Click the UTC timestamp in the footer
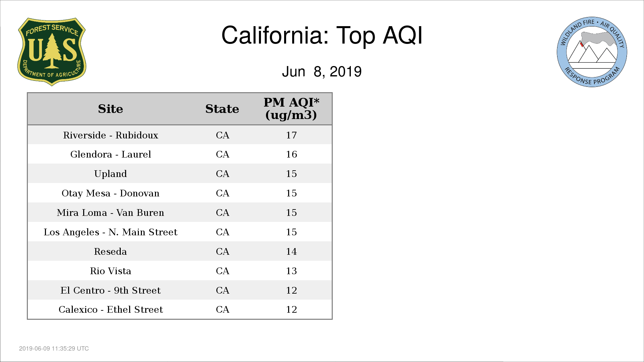 click(x=54, y=349)
